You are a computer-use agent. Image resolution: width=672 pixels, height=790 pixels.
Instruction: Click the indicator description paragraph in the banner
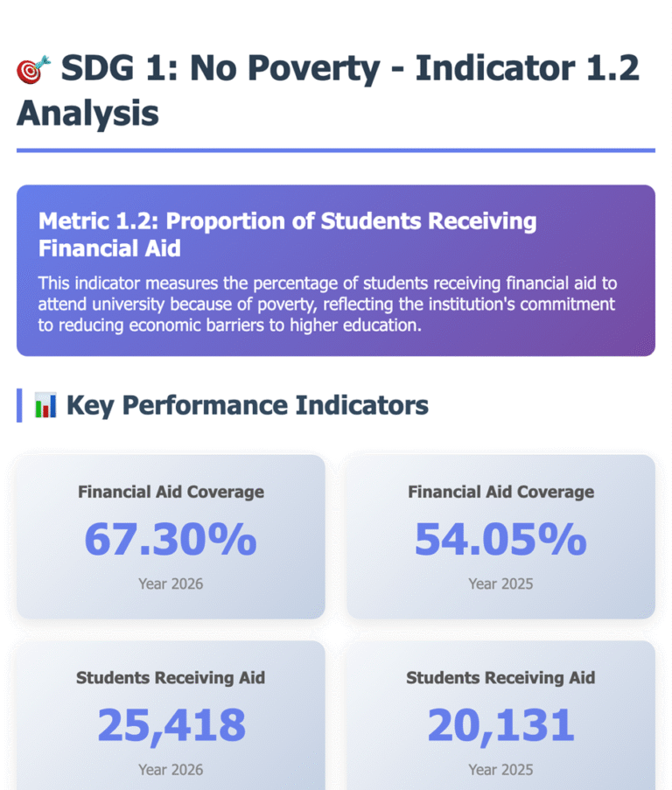tap(326, 304)
